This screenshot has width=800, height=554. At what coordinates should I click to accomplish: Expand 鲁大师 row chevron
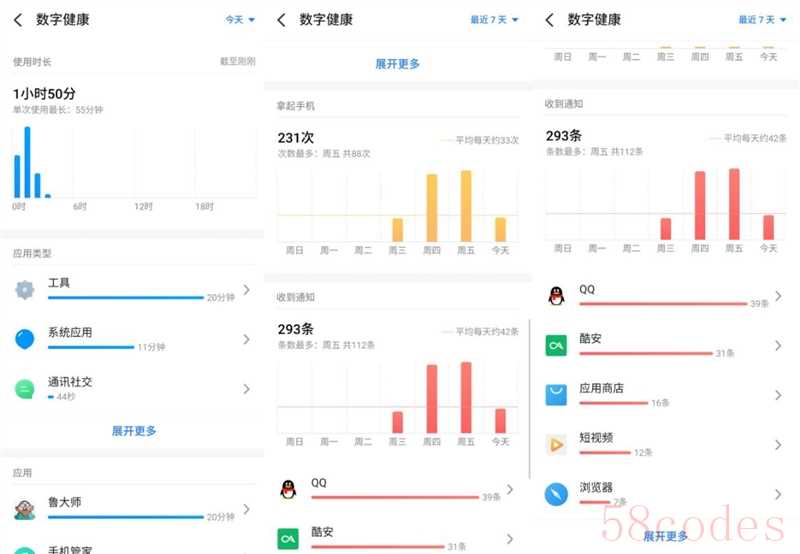247,509
